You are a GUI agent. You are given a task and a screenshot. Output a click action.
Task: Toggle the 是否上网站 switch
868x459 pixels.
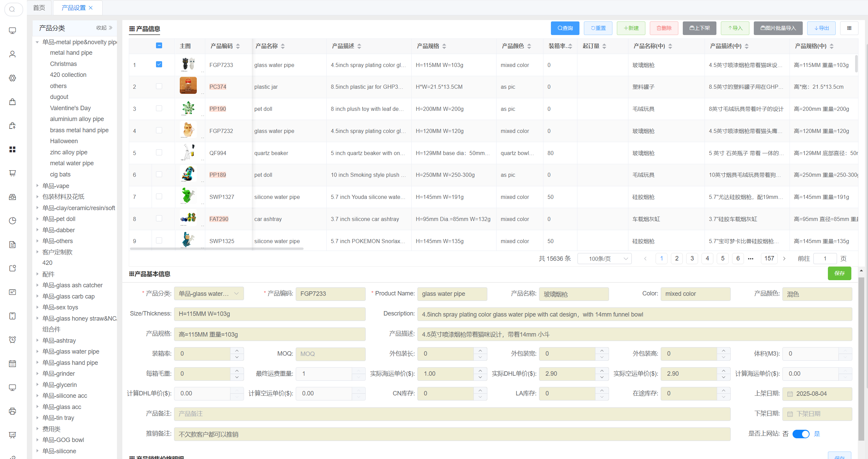coord(801,434)
